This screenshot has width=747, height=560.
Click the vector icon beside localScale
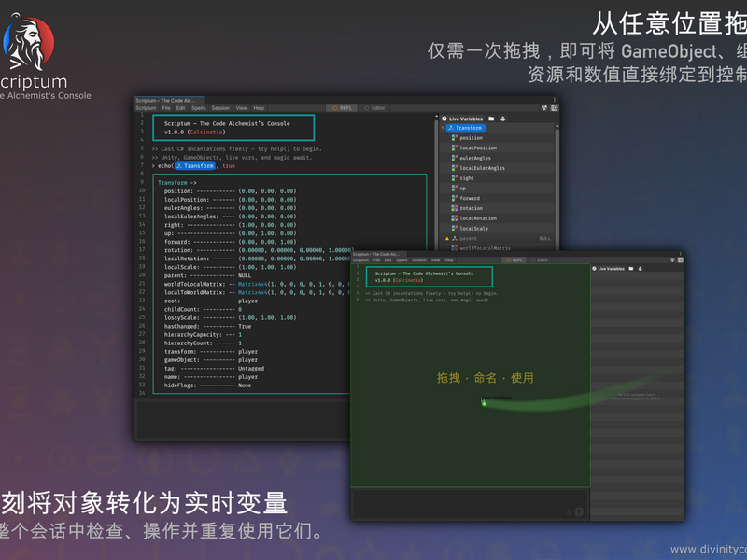pyautogui.click(x=455, y=228)
